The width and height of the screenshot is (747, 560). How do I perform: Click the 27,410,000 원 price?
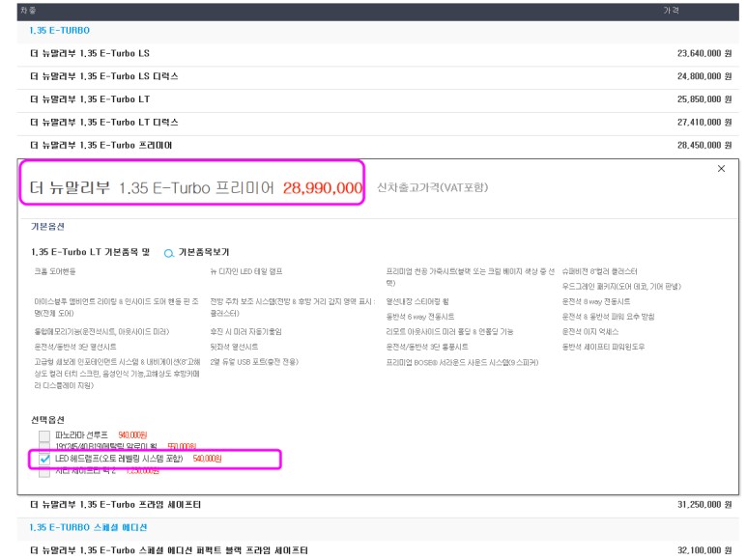[704, 123]
